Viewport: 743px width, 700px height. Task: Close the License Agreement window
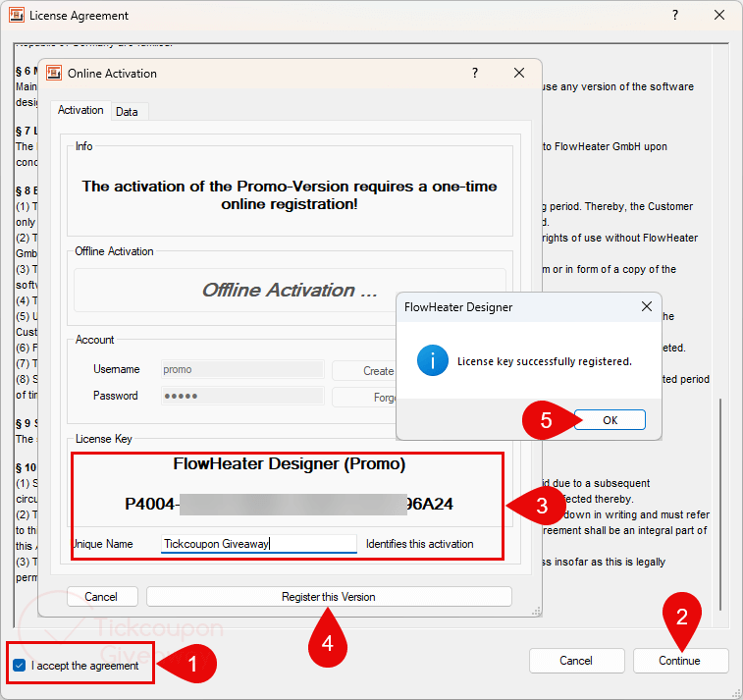pos(718,15)
